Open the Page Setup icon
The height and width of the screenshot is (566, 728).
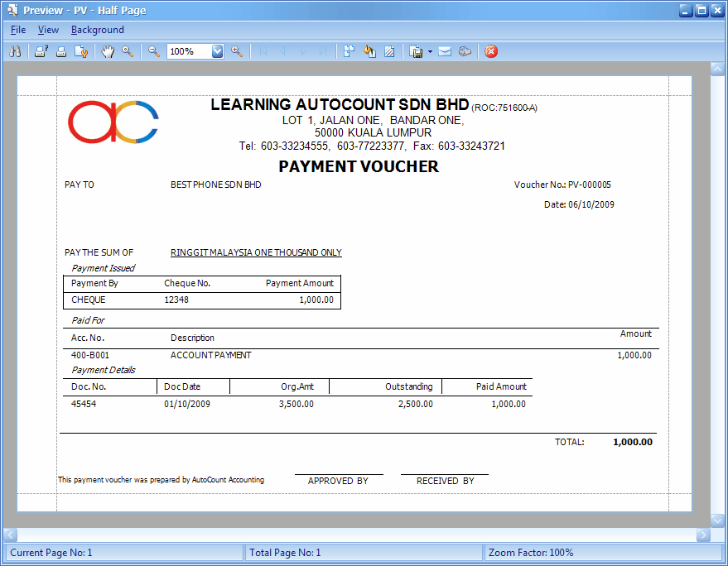[81, 51]
